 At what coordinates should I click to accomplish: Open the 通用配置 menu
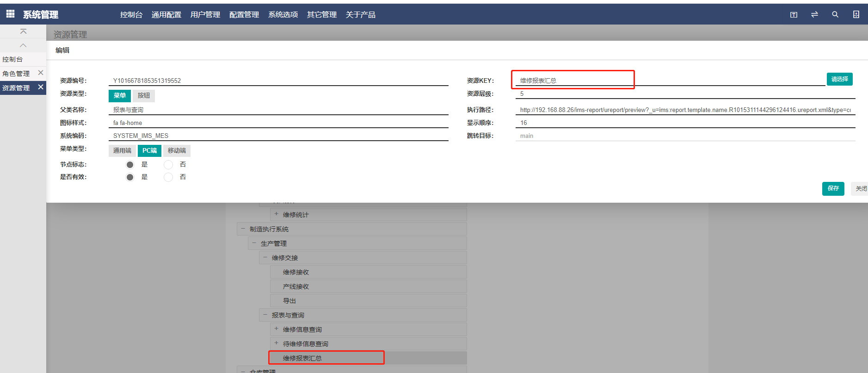pos(166,14)
